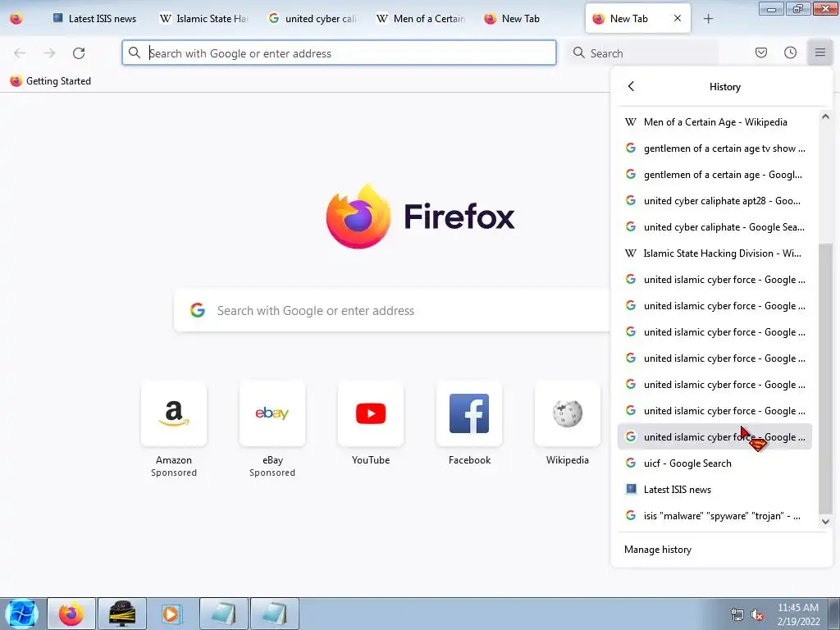Screen dimensions: 840x630
Task: Open highlighted united islamic cyber force entry
Action: coord(714,437)
